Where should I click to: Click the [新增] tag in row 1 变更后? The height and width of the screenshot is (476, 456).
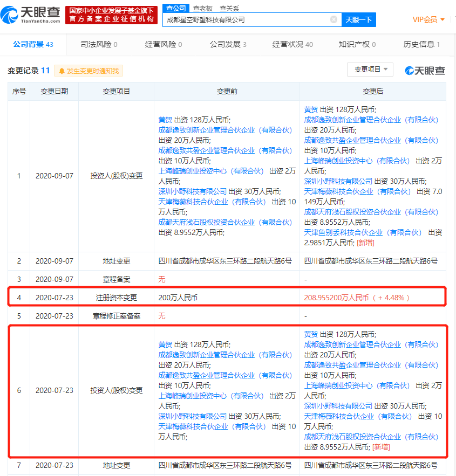[x=365, y=243]
